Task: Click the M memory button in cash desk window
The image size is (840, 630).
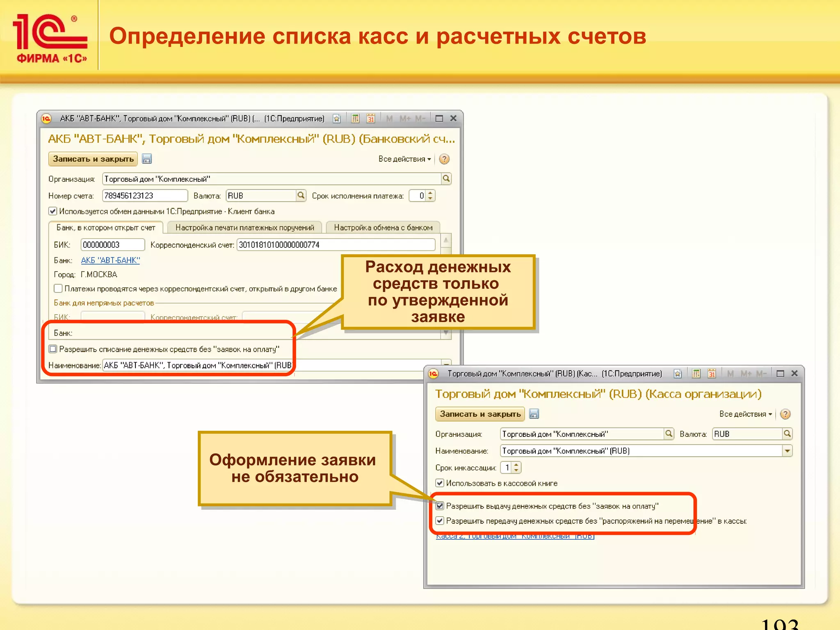Action: [x=730, y=374]
